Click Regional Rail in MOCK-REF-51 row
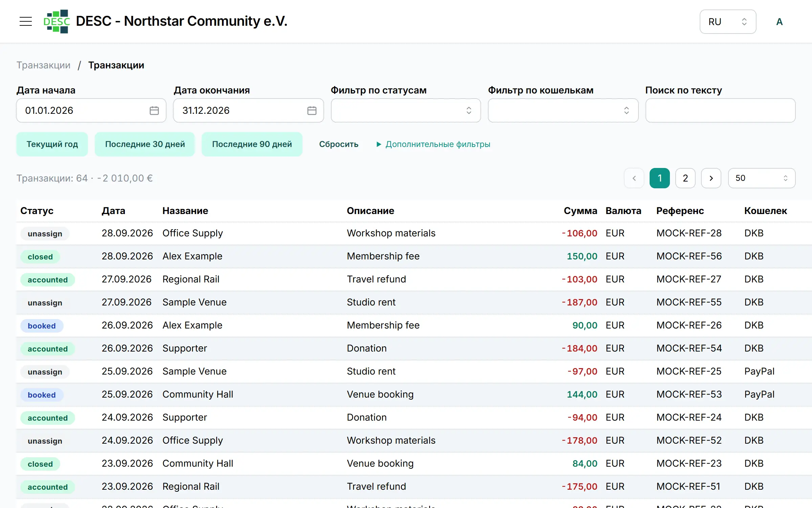Viewport: 812px width, 508px height. (191, 486)
